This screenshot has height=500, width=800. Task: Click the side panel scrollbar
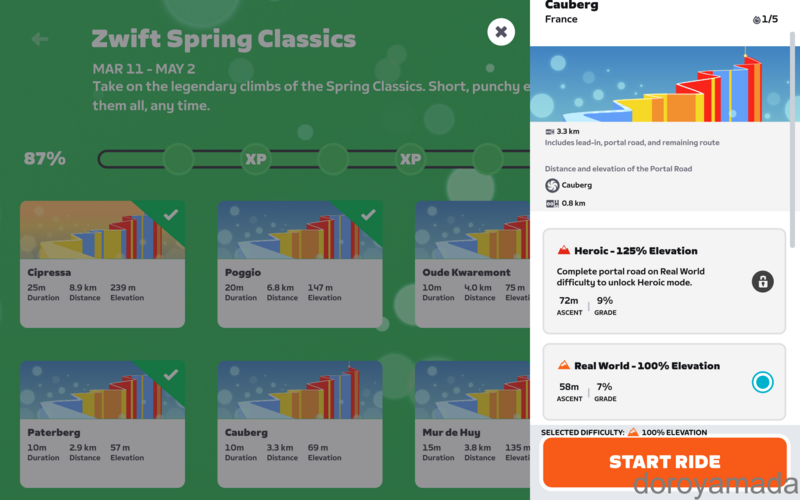(x=792, y=140)
